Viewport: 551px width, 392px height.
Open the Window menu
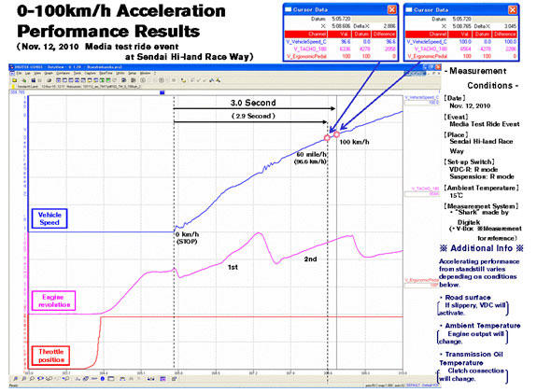pyautogui.click(x=145, y=74)
